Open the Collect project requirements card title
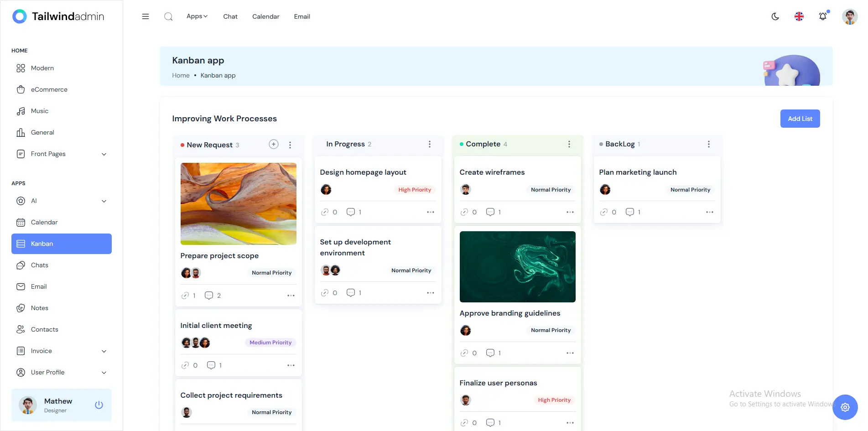 pyautogui.click(x=231, y=395)
